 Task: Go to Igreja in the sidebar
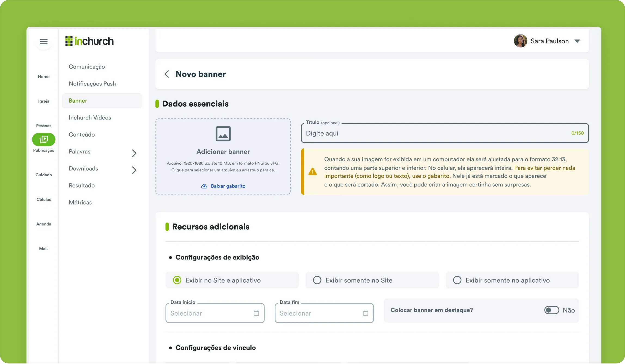44,101
